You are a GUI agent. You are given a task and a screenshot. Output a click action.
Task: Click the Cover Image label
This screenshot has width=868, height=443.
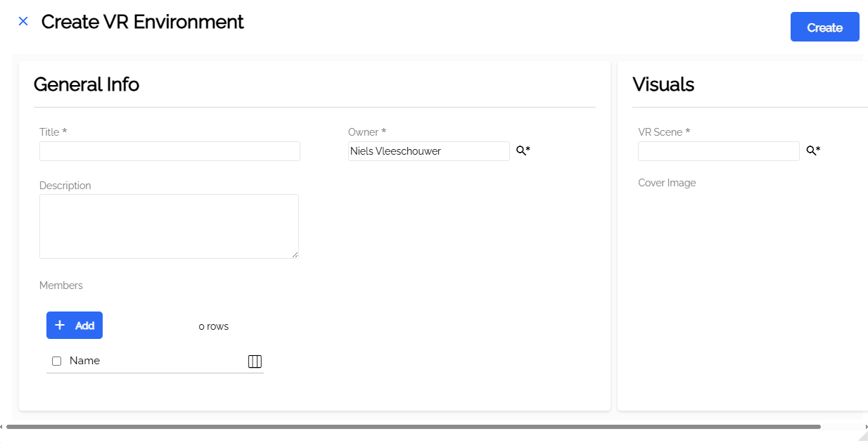667,183
